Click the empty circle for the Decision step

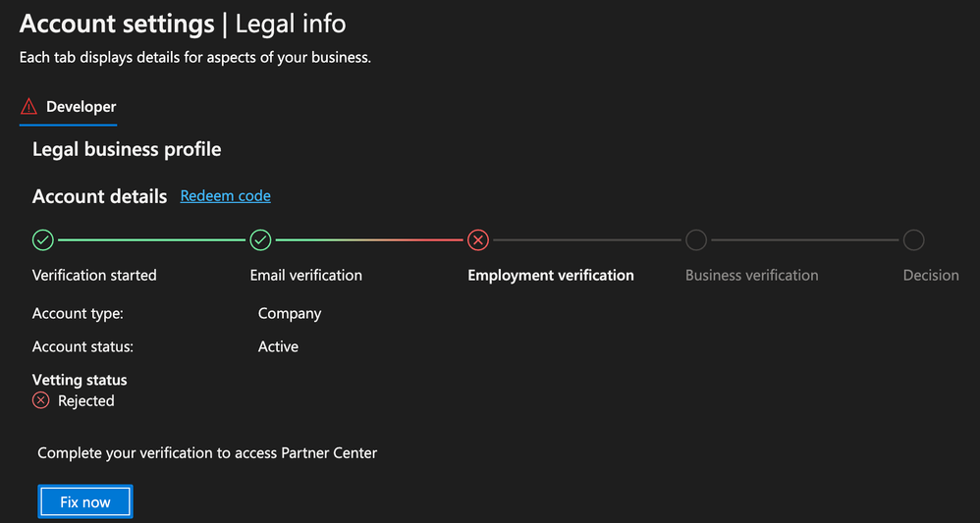[x=914, y=240]
